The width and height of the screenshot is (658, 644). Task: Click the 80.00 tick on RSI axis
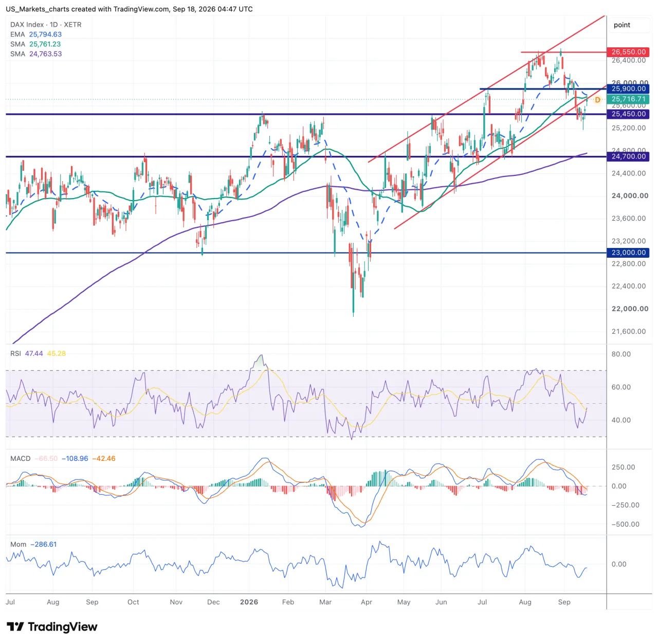coord(621,354)
